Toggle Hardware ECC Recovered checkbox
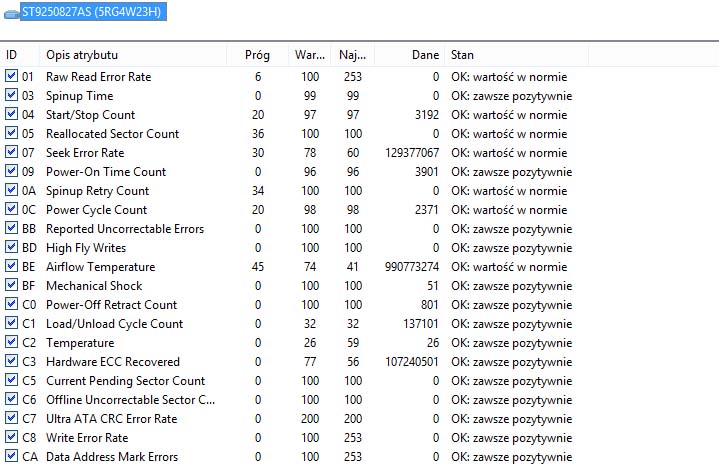This screenshot has height=469, width=719. tap(11, 361)
